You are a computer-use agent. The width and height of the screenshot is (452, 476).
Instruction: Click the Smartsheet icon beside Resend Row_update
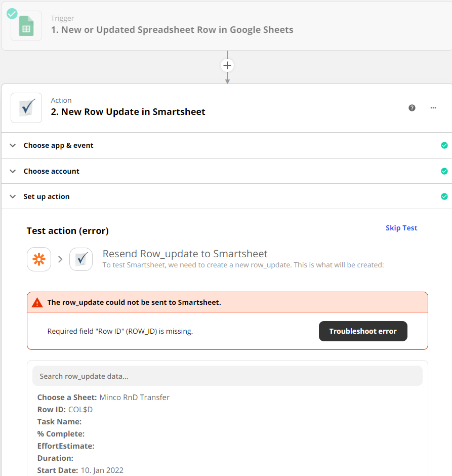coord(81,259)
